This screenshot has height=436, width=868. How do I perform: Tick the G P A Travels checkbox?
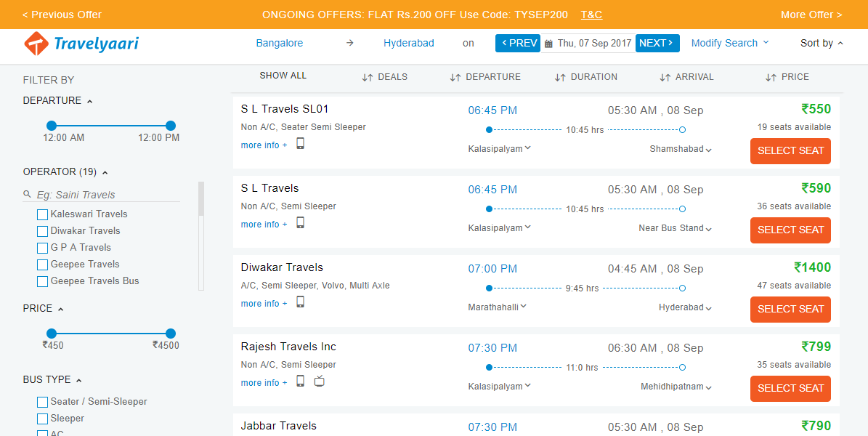click(42, 248)
